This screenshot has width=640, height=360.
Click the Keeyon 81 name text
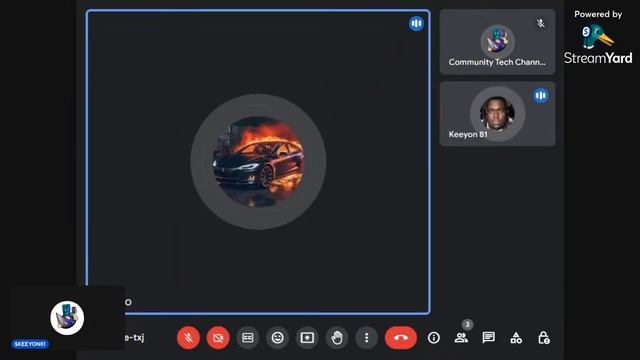coord(468,134)
